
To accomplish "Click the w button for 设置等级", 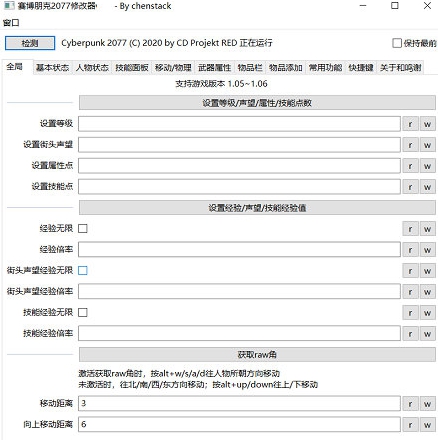I will pos(427,124).
